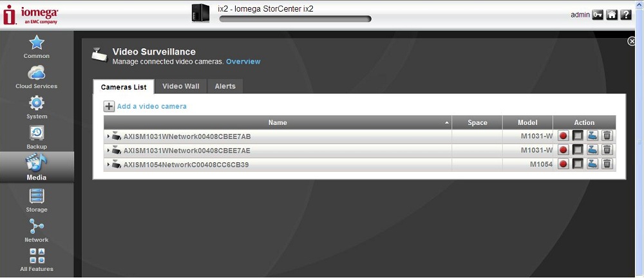Click the Model column header

528,122
